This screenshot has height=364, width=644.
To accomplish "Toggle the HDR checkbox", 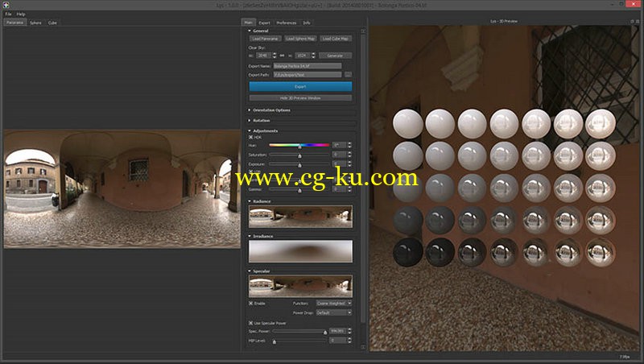I will tap(251, 137).
